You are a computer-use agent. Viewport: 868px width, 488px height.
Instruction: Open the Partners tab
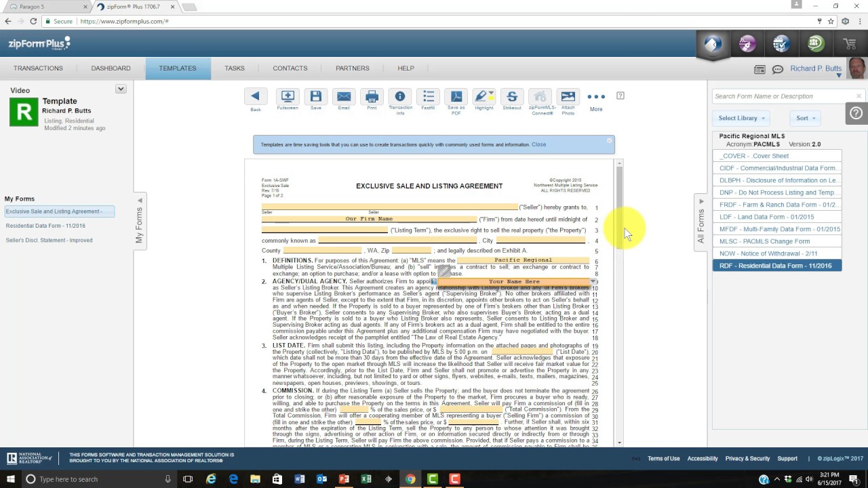(353, 68)
